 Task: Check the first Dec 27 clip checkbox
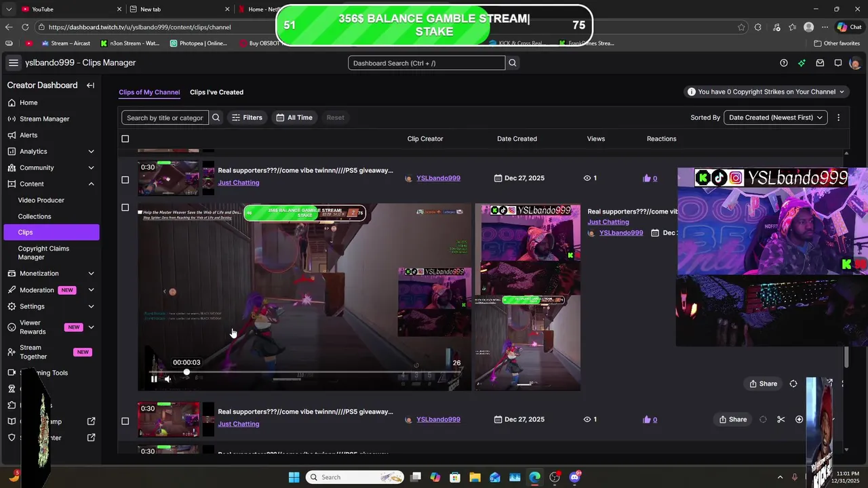[x=125, y=180]
